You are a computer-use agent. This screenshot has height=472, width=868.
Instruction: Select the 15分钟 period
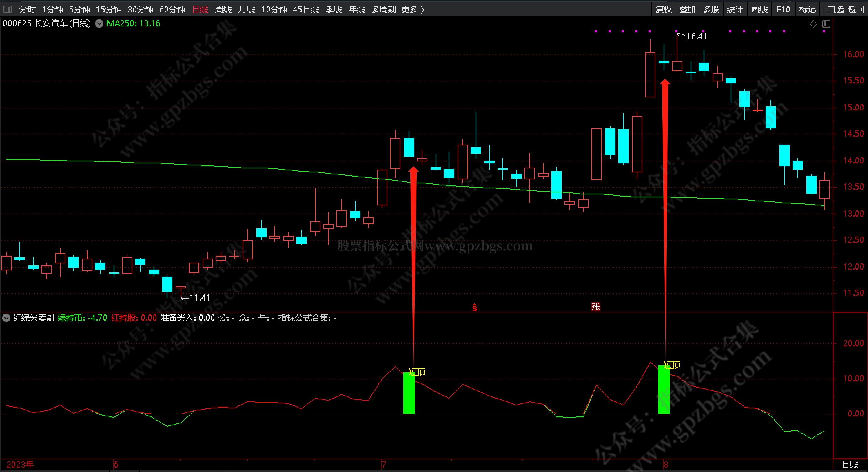coord(109,9)
